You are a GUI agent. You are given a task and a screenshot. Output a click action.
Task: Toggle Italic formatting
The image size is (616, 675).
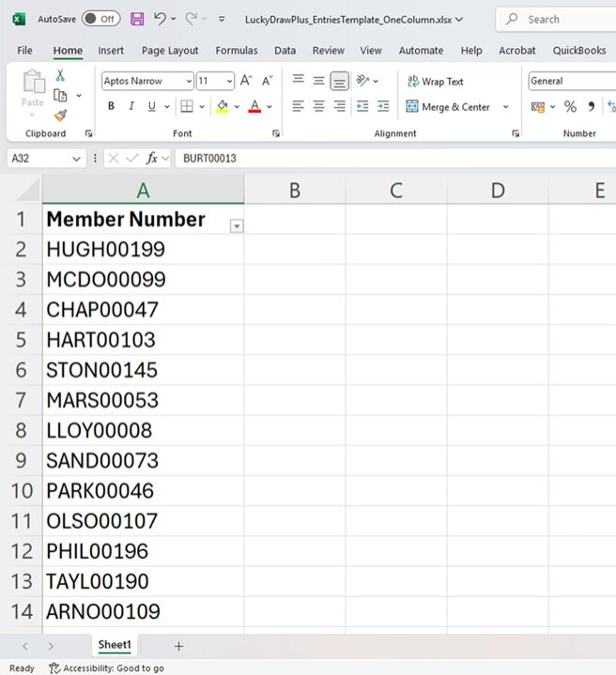coord(131,107)
